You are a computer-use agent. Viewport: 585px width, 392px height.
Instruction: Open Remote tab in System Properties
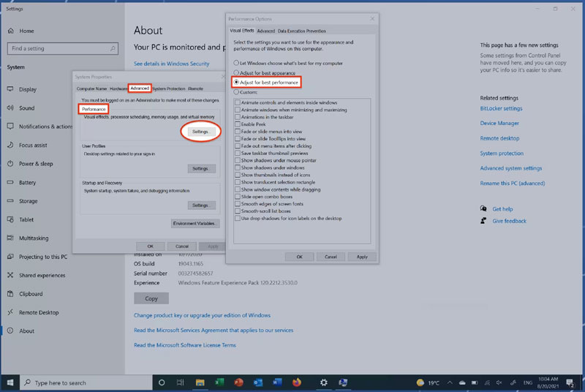pos(195,88)
